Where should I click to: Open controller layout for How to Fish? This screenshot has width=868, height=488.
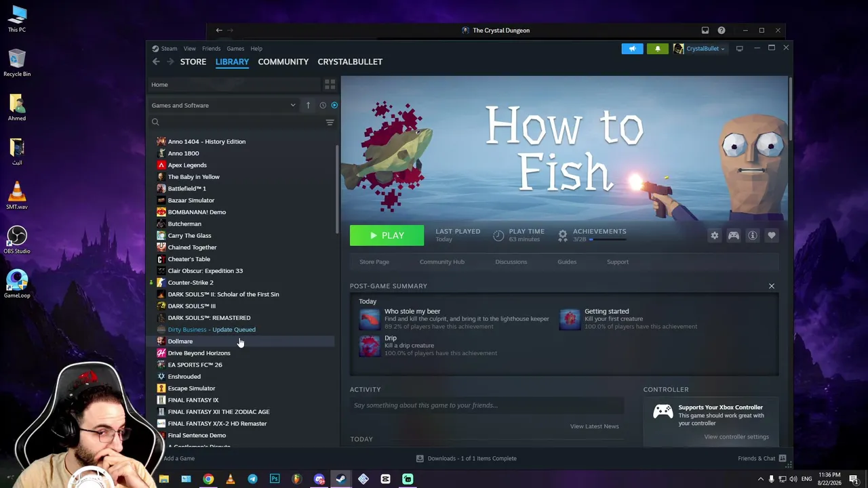pos(733,235)
